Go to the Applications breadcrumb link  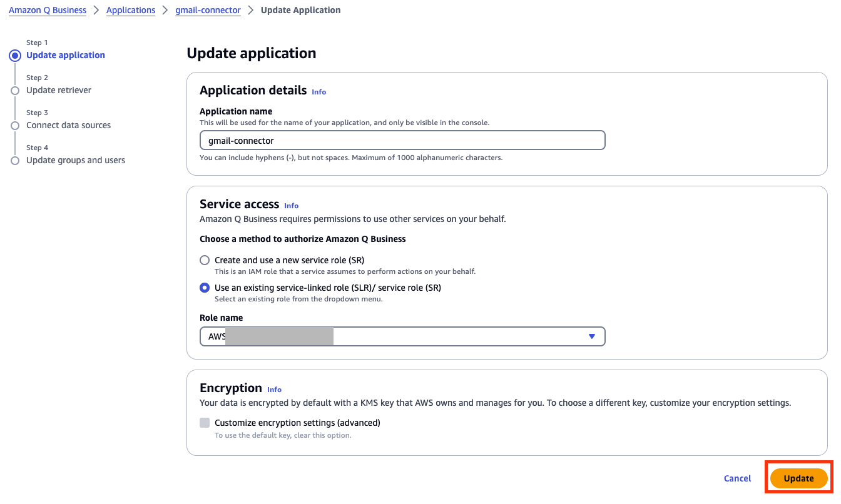pos(131,10)
